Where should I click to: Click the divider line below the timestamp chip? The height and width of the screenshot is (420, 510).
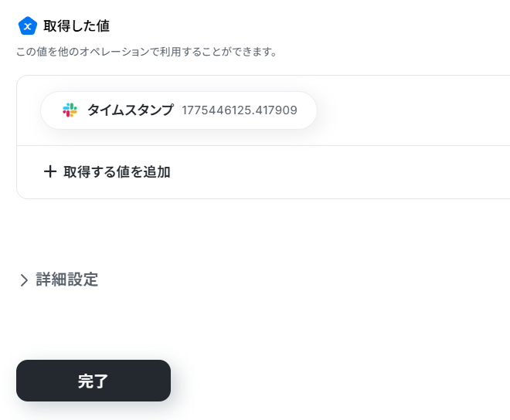[x=263, y=145]
